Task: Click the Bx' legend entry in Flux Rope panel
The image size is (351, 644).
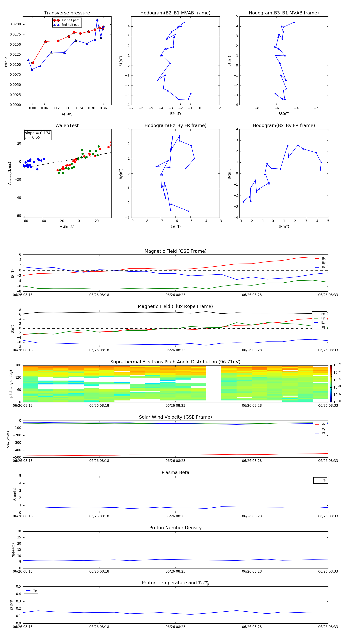Action: coord(320,314)
